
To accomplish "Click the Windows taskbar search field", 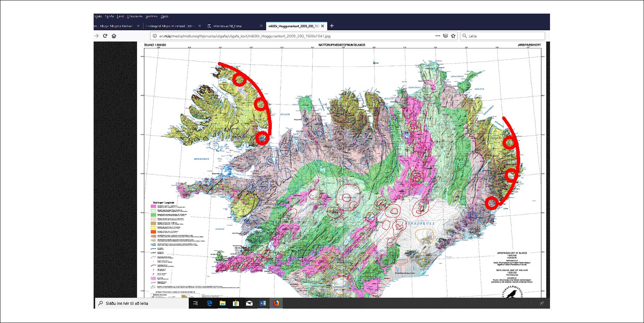I will coord(143,303).
